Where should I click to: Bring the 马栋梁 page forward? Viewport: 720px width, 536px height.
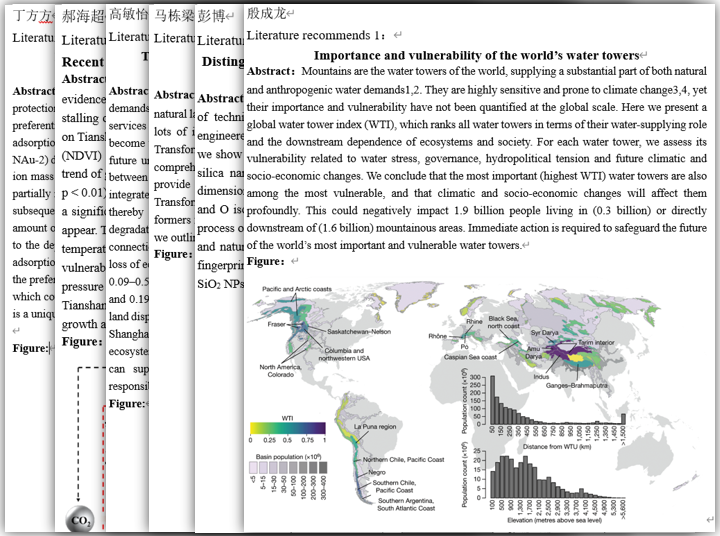tap(174, 16)
